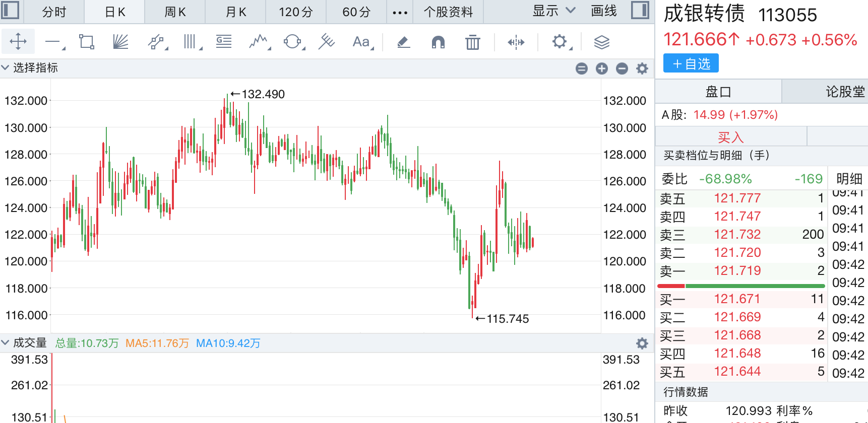The height and width of the screenshot is (423, 868).
Task: Collapse the 成交量 volume panel
Action: [6, 343]
